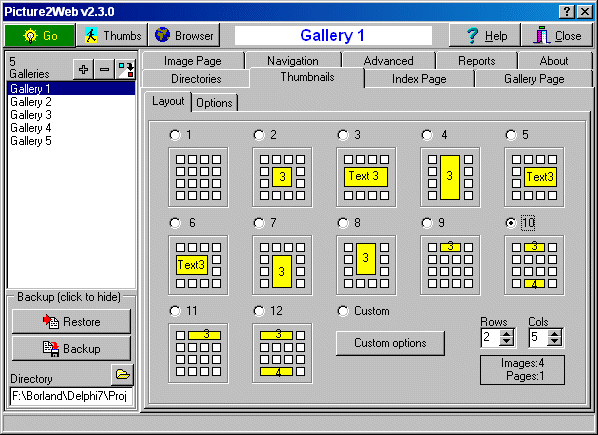This screenshot has height=435, width=598.
Task: Decrease Rows value with down arrow
Action: [x=506, y=342]
